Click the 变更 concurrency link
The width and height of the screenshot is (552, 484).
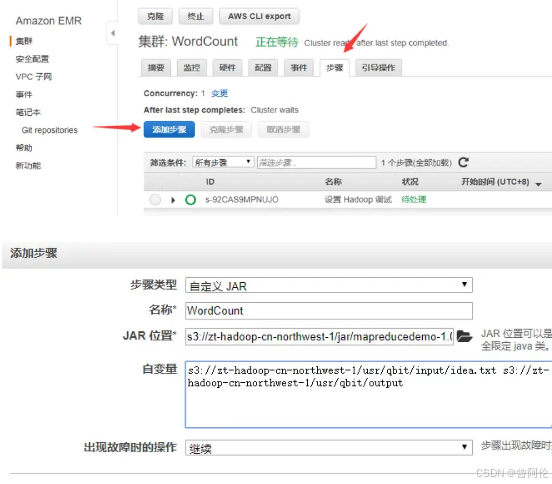tap(219, 93)
